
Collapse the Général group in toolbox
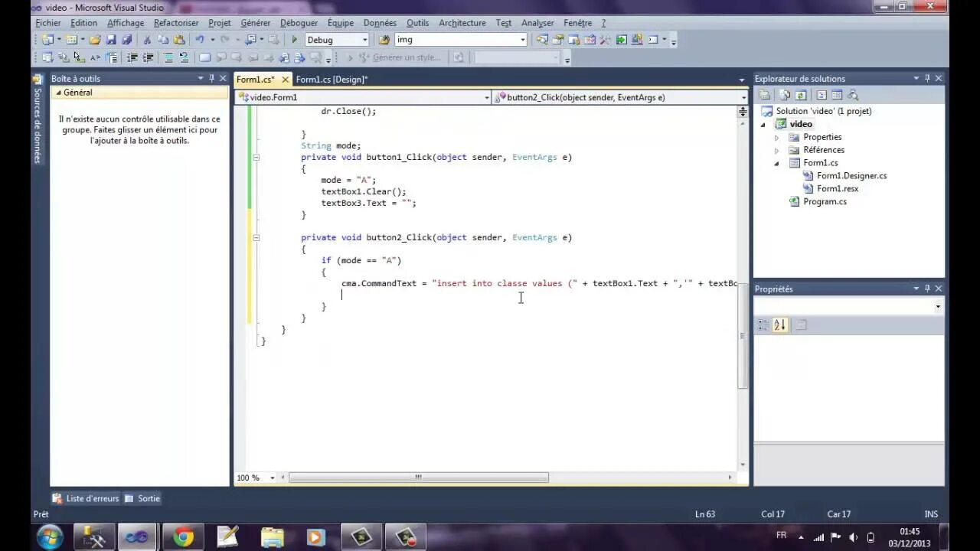pos(58,93)
